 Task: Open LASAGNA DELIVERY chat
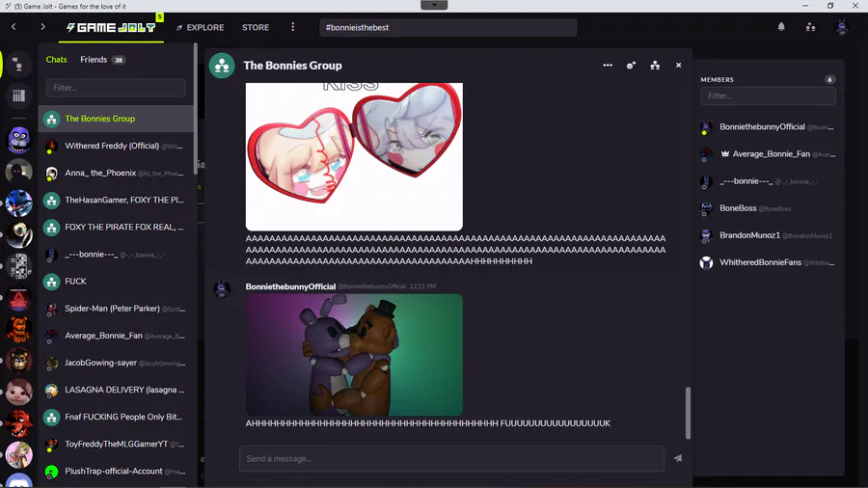point(116,390)
